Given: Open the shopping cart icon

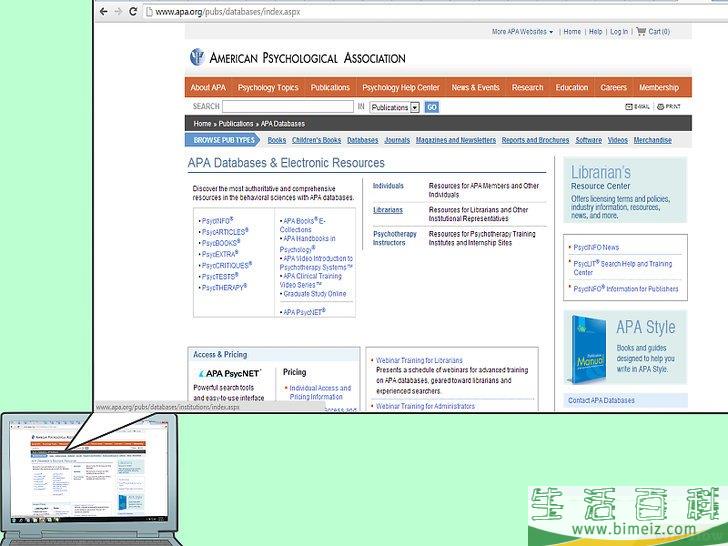Looking at the screenshot, I should (x=641, y=31).
